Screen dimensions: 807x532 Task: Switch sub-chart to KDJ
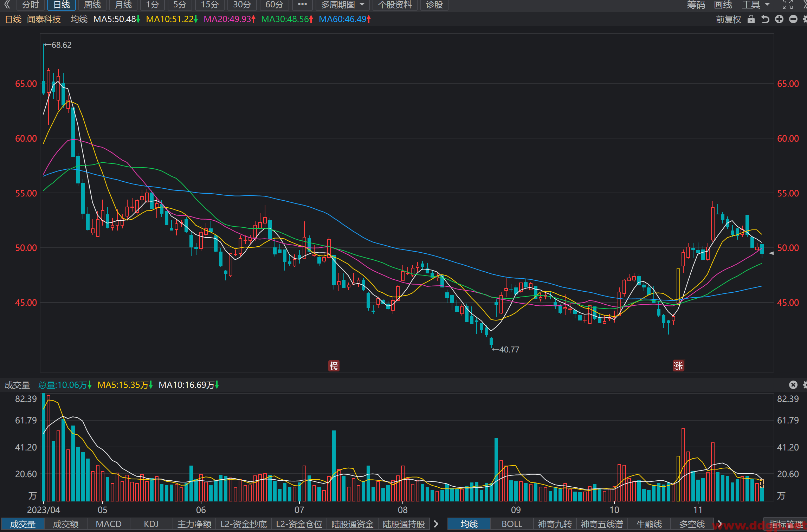coord(151,524)
